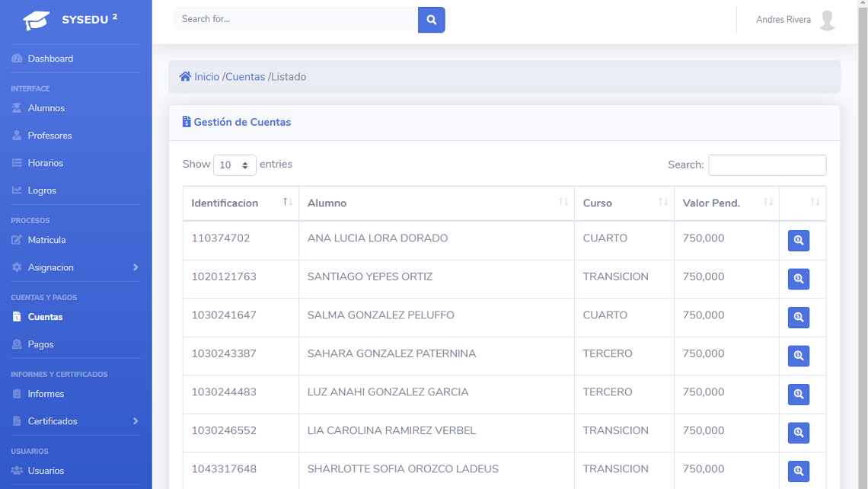
Task: Open the Pagos sidebar item
Action: click(x=40, y=344)
